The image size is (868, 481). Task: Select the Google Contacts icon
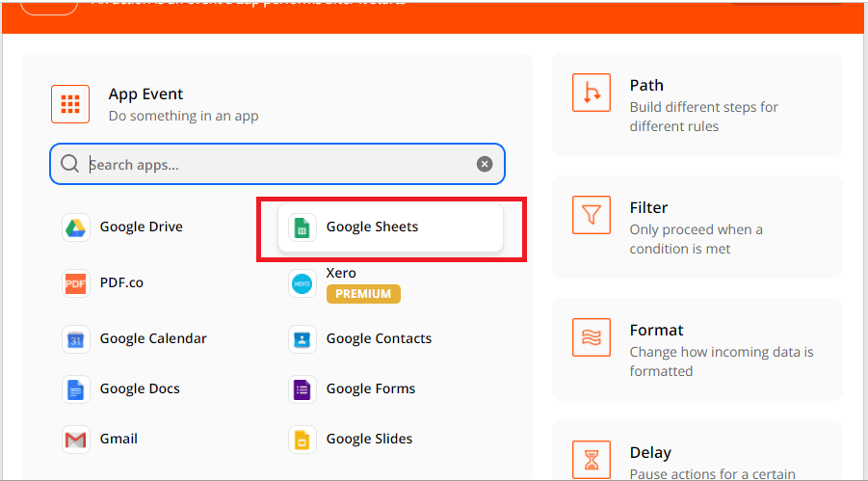coord(302,339)
